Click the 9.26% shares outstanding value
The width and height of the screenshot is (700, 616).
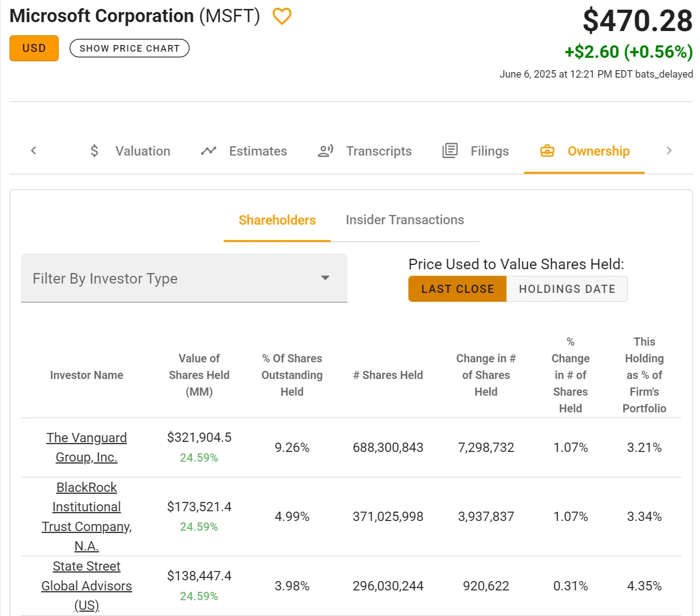tap(292, 448)
